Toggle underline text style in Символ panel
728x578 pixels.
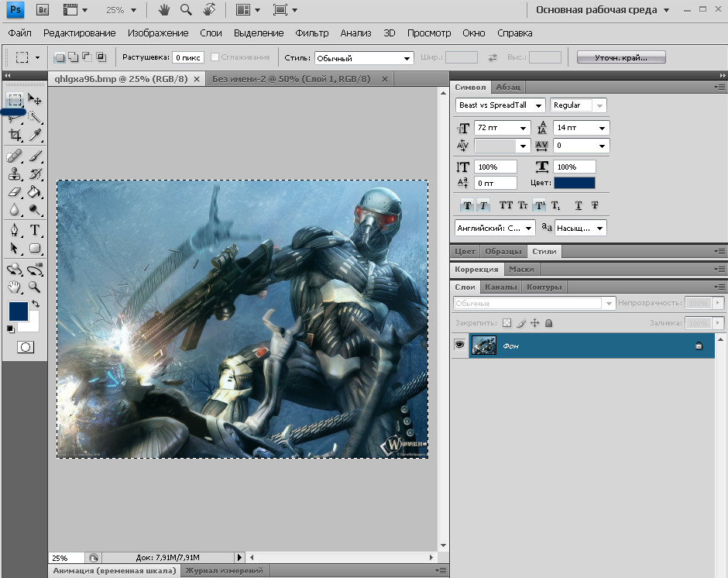[x=579, y=205]
